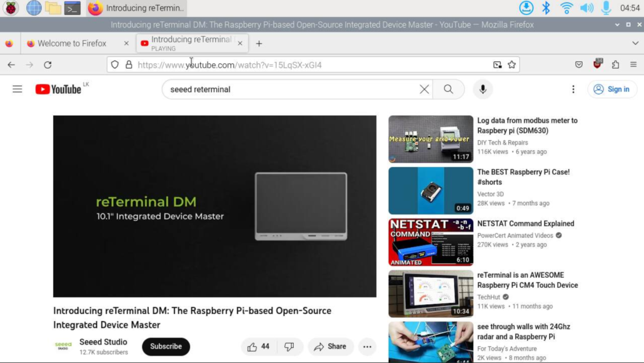Subscribe to Seeed Studio channel
Viewport: 644px width, 363px height.
coord(166,347)
